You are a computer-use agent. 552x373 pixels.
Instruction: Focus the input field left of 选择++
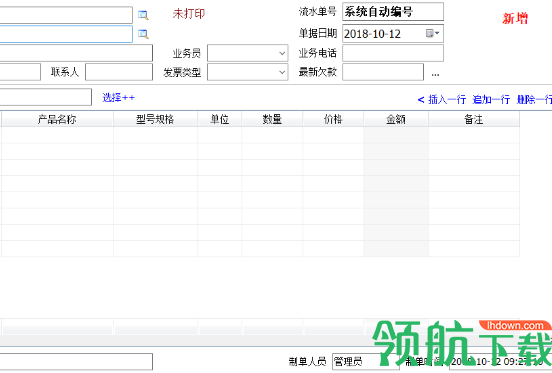click(46, 97)
